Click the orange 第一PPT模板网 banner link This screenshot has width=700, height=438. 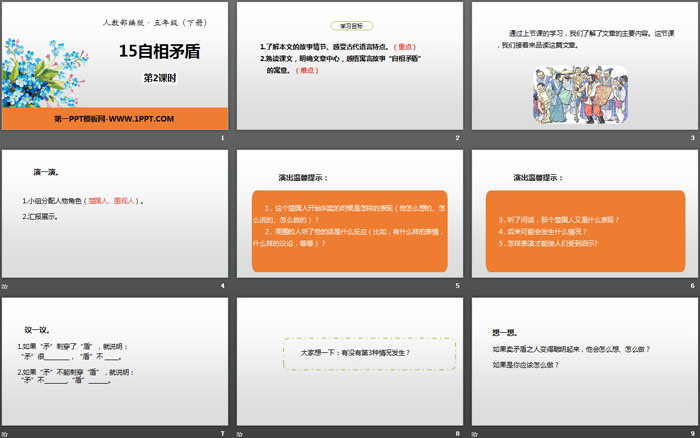pyautogui.click(x=114, y=119)
